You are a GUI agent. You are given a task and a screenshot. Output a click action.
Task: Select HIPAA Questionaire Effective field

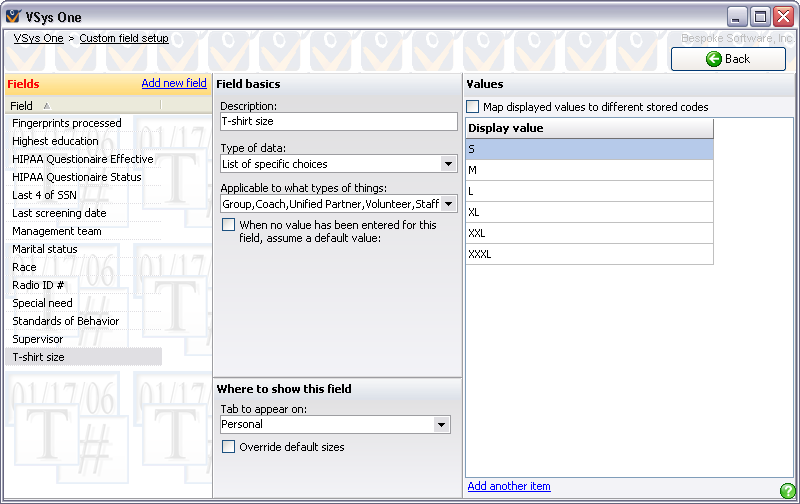tap(84, 159)
